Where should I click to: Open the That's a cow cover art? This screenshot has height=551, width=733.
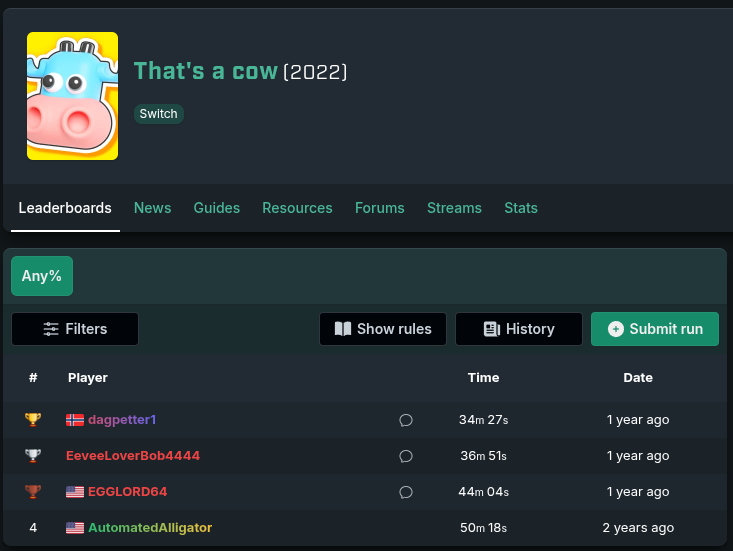pos(72,96)
